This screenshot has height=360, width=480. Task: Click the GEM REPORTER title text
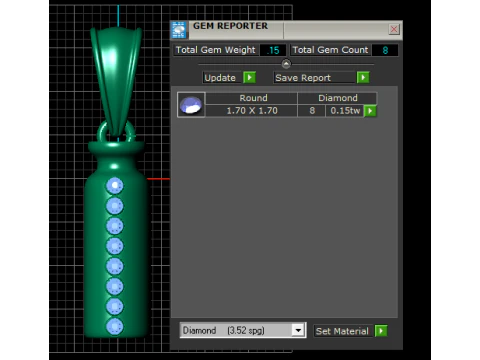[x=230, y=26]
